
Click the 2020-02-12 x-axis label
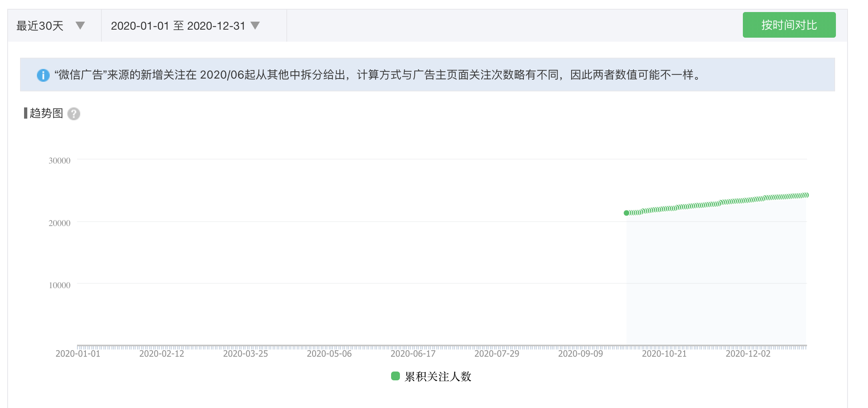pyautogui.click(x=162, y=353)
